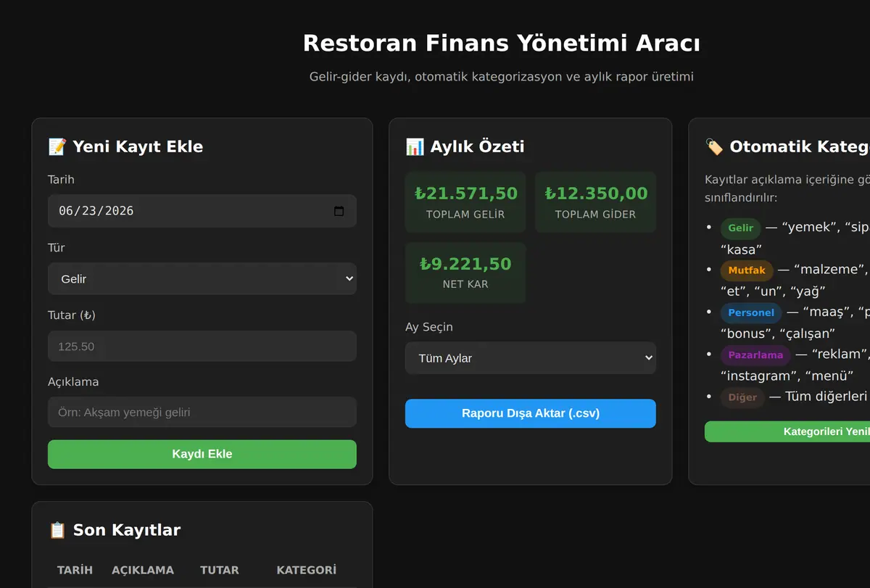Image resolution: width=870 pixels, height=588 pixels.
Task: Click the Restoran Finans Yönetimi Aracı title
Action: pyautogui.click(x=502, y=43)
